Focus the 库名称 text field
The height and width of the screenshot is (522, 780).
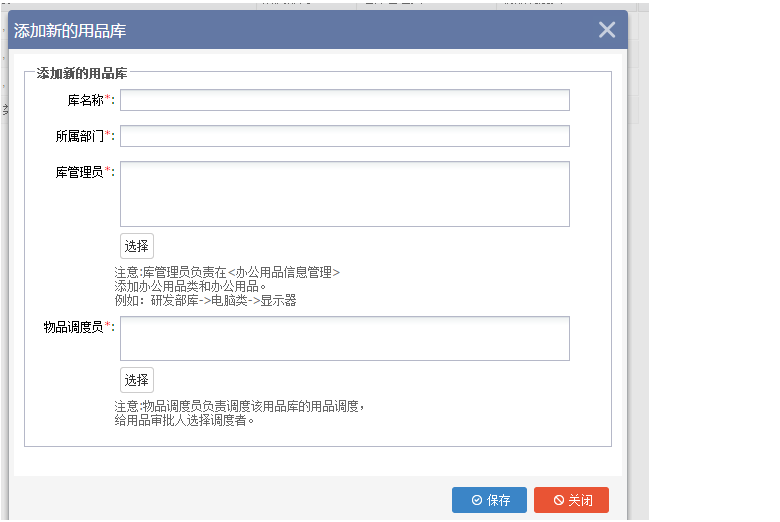click(344, 100)
